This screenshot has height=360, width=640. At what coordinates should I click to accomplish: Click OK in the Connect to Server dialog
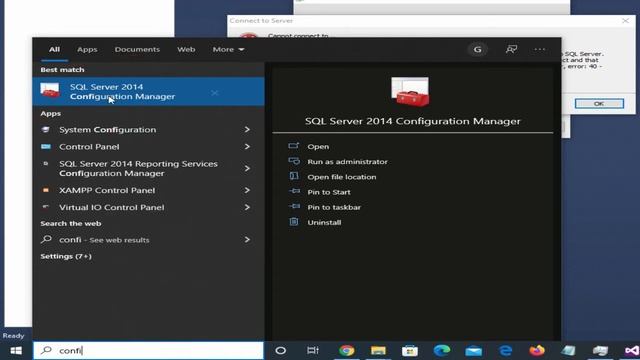coord(599,104)
